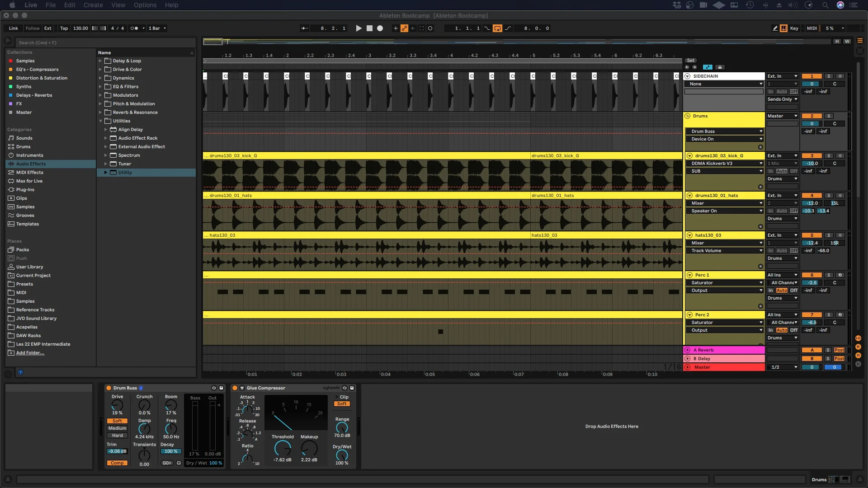Viewport: 868px width, 488px height.
Task: Toggle Drum Buss device activator
Action: (108, 388)
